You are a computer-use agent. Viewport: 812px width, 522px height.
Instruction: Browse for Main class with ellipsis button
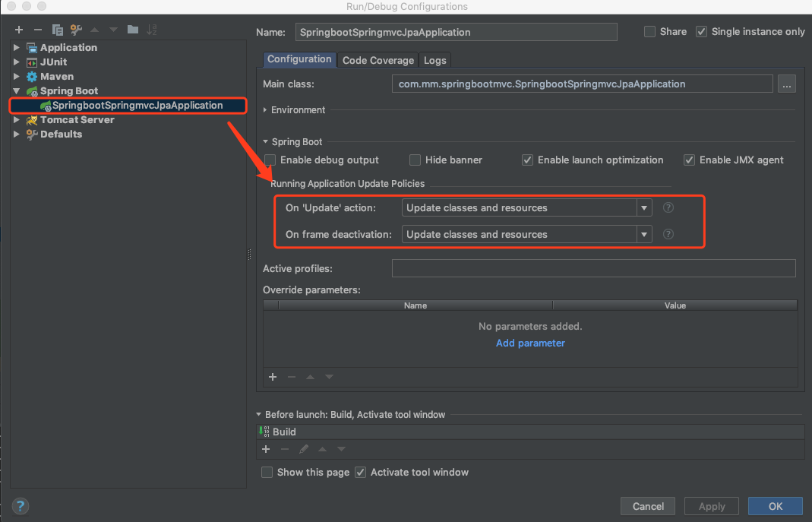tap(786, 84)
